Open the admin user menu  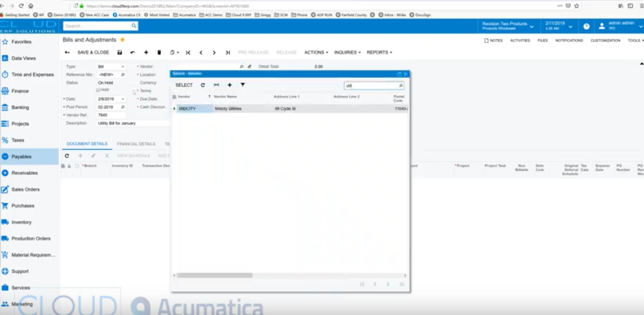point(620,26)
